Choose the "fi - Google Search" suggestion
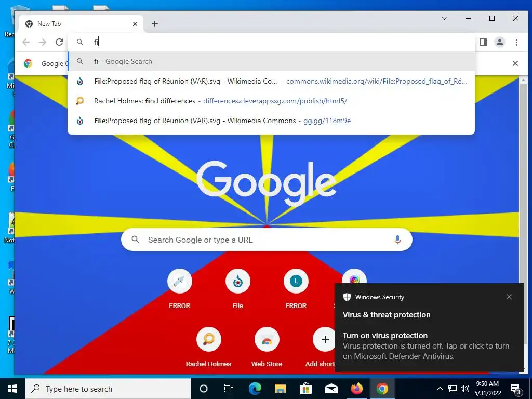Image resolution: width=532 pixels, height=399 pixels. pyautogui.click(x=271, y=61)
